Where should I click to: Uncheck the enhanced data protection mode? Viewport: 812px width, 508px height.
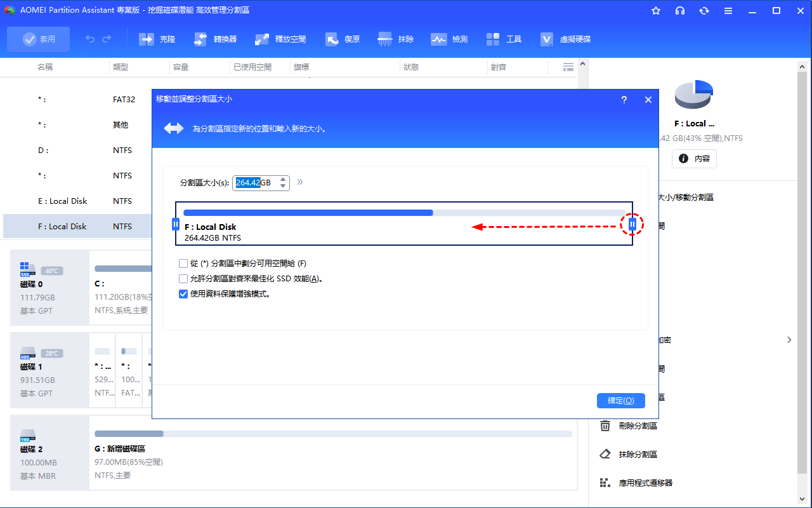[x=183, y=294]
